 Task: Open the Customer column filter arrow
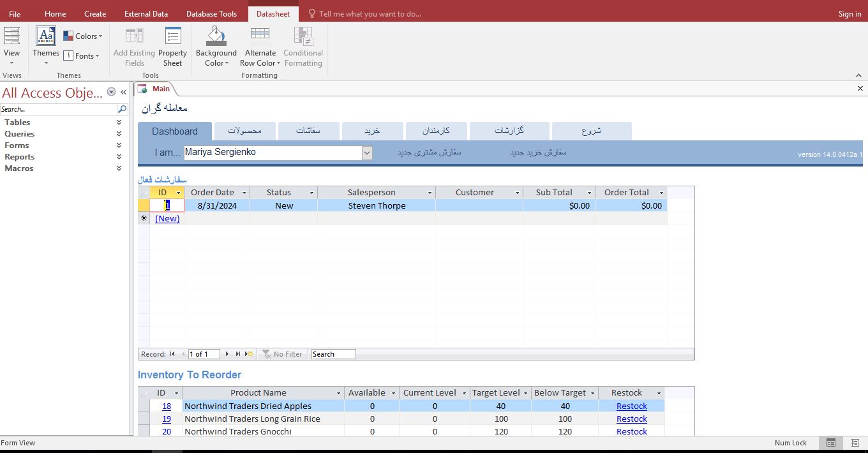(x=517, y=193)
